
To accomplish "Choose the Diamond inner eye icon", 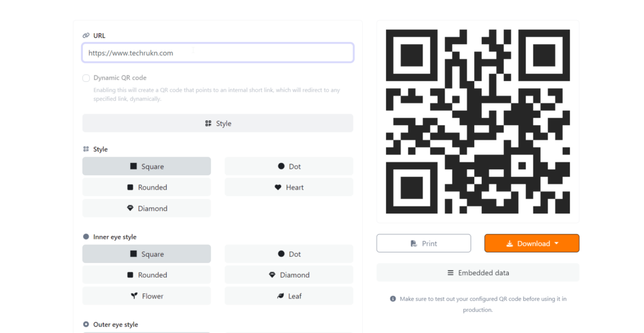I will [x=272, y=274].
